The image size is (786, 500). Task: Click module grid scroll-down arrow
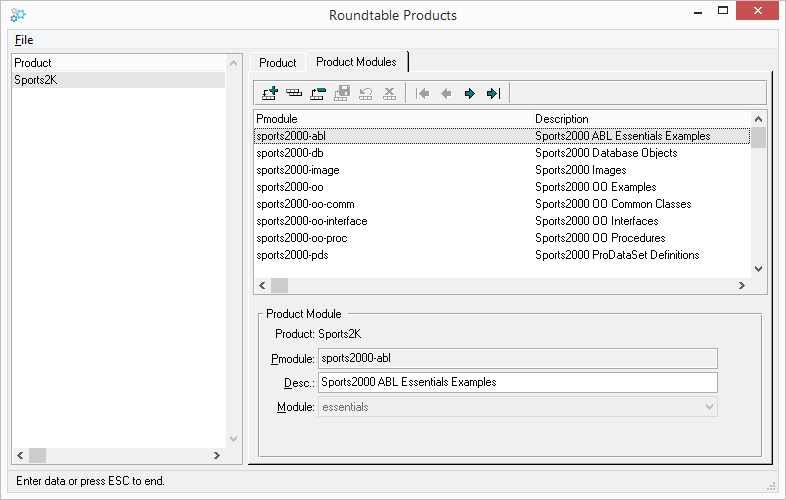(758, 269)
